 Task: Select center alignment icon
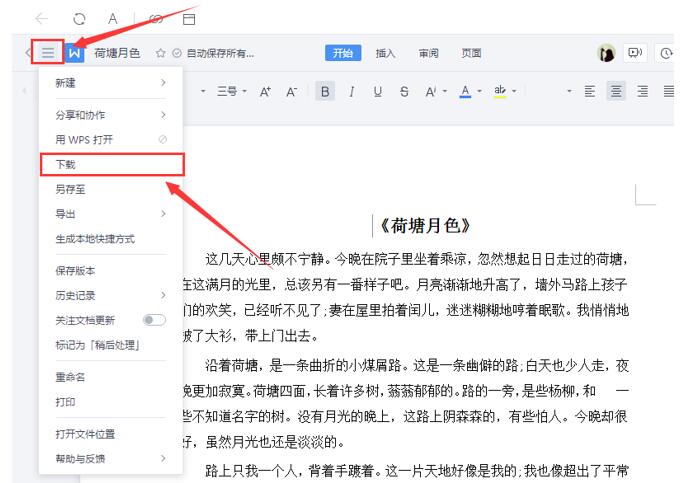(616, 91)
